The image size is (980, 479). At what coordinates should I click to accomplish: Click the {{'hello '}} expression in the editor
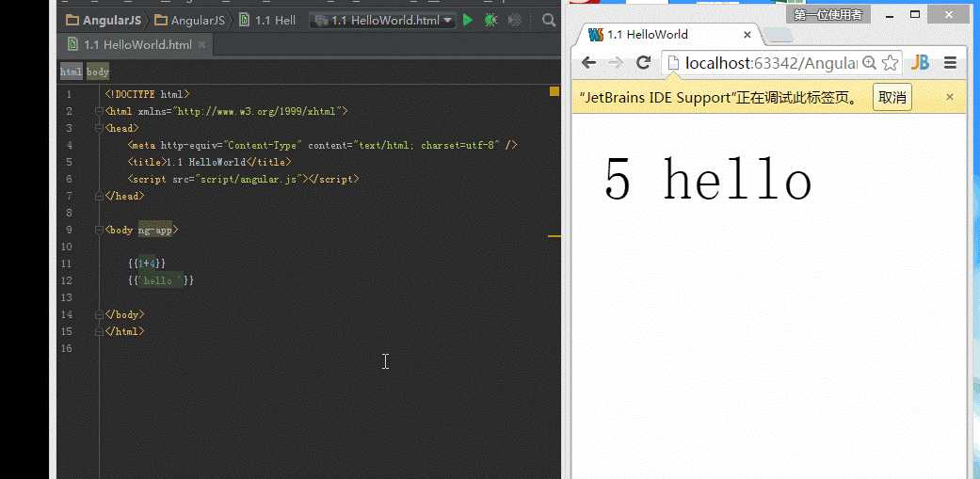[161, 280]
